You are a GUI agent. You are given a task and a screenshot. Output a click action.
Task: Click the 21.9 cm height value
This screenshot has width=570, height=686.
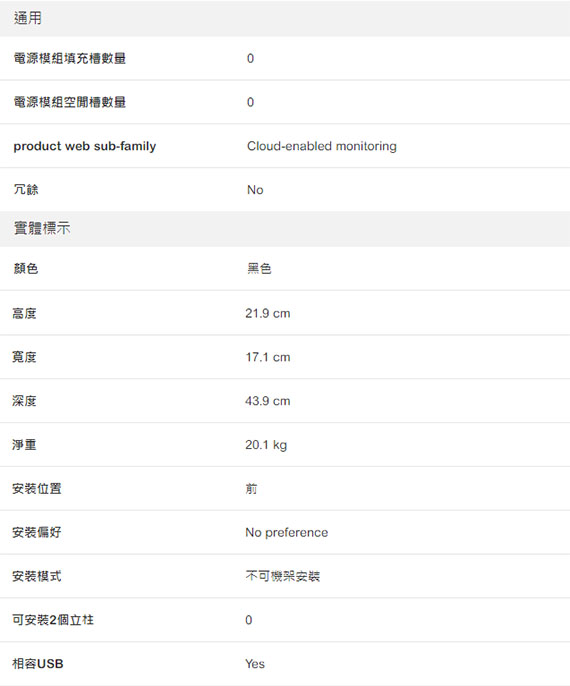coord(268,313)
